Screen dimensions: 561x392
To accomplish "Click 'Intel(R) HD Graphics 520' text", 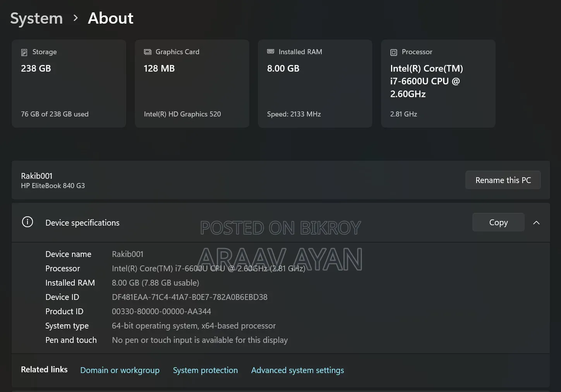I will (182, 114).
